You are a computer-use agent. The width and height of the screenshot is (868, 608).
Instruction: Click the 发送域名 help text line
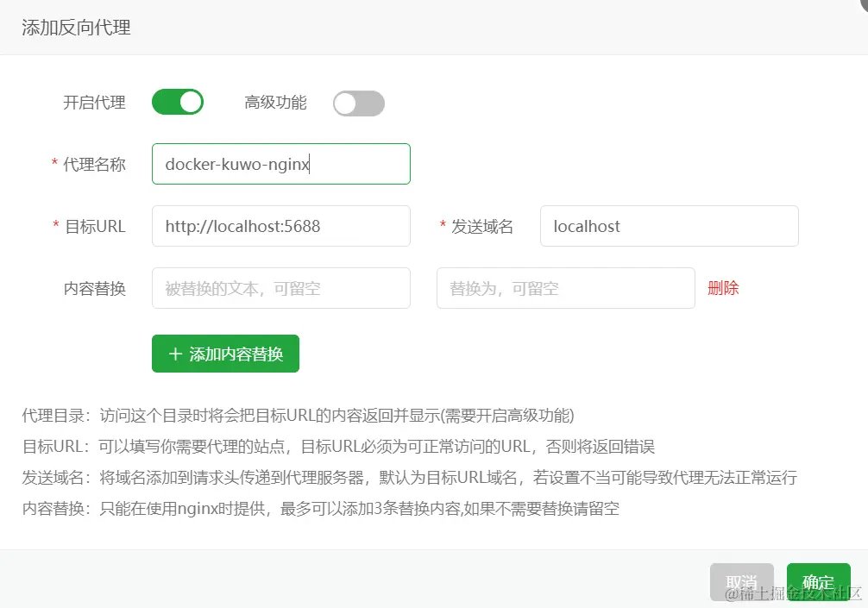410,478
